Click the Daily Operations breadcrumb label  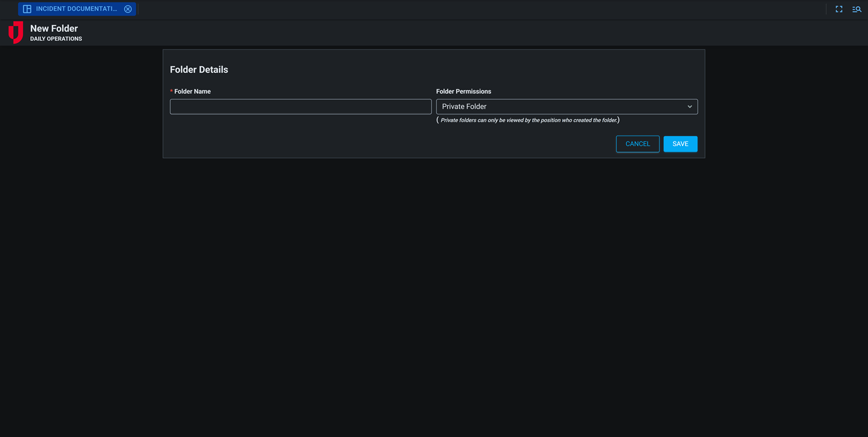click(56, 38)
